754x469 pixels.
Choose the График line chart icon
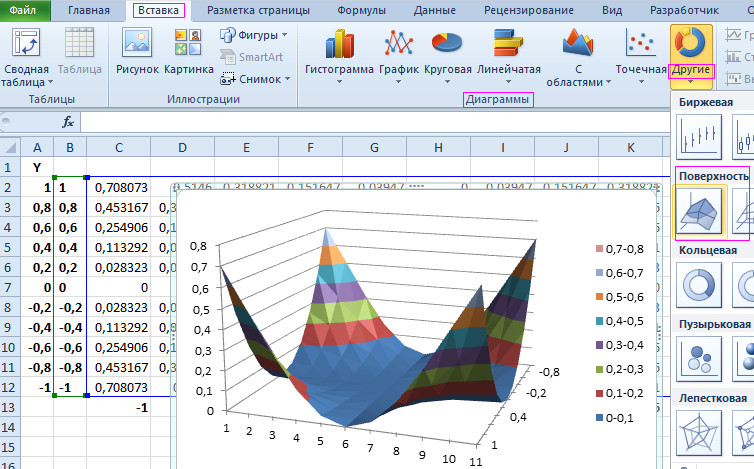click(x=400, y=45)
